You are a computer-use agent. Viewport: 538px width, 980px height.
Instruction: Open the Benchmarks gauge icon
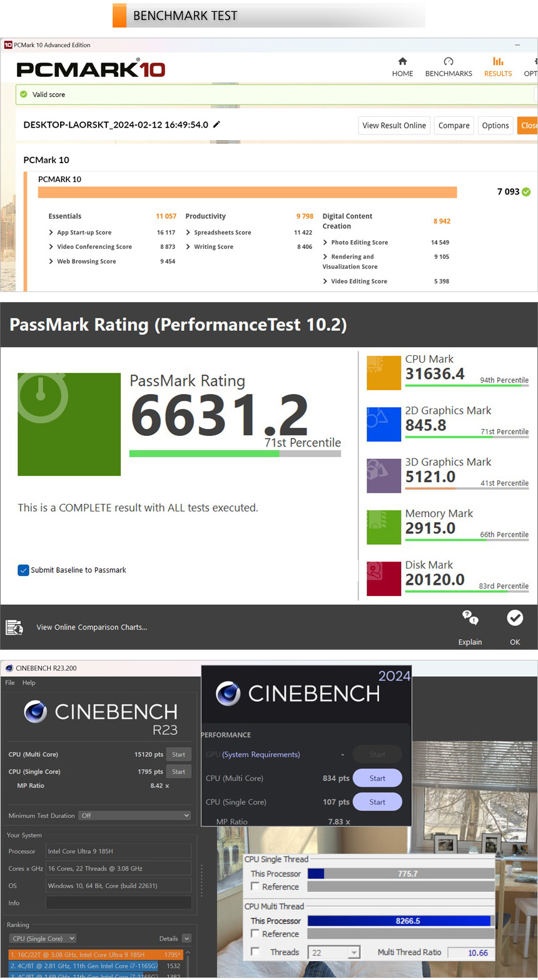point(448,61)
